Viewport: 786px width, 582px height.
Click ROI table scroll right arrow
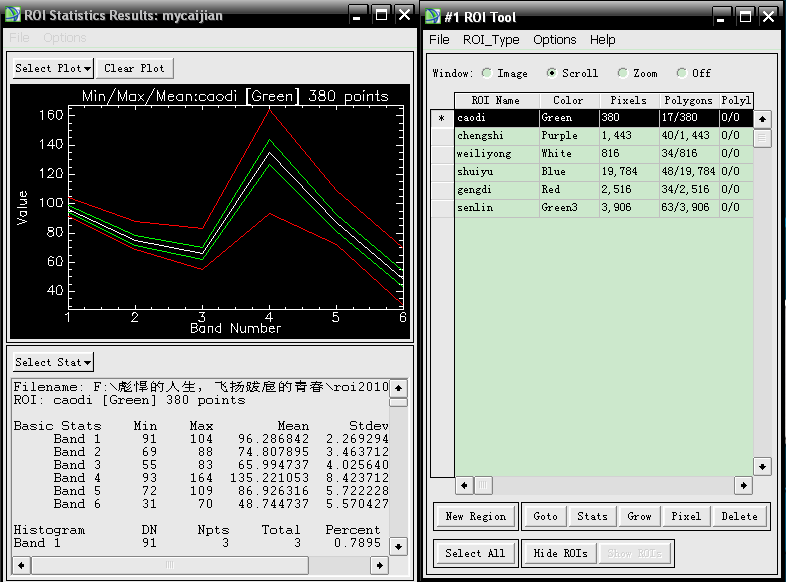(743, 485)
